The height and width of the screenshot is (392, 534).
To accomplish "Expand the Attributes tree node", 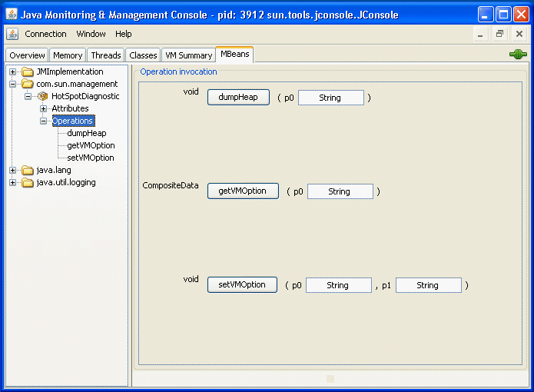I will click(x=44, y=108).
